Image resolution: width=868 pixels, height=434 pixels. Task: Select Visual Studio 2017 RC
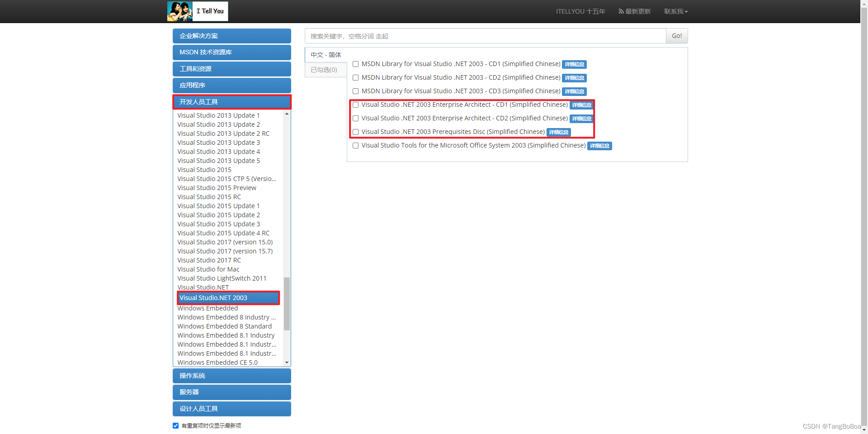(209, 260)
